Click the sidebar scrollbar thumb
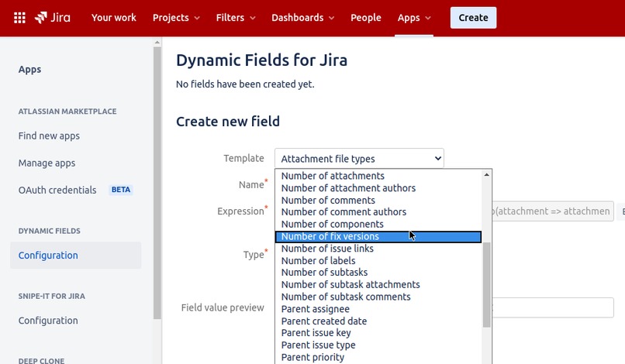This screenshot has width=625, height=364. [x=157, y=183]
